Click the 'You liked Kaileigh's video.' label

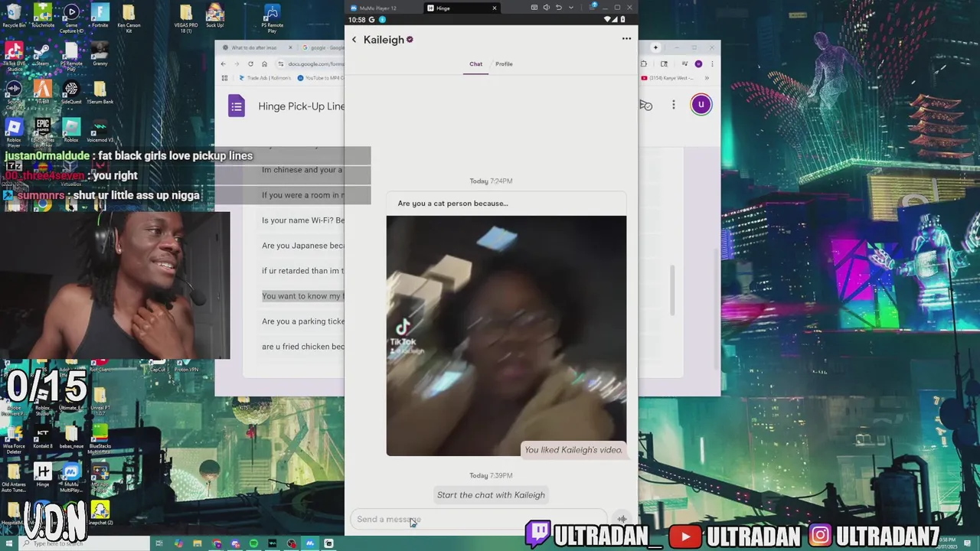[x=573, y=450]
